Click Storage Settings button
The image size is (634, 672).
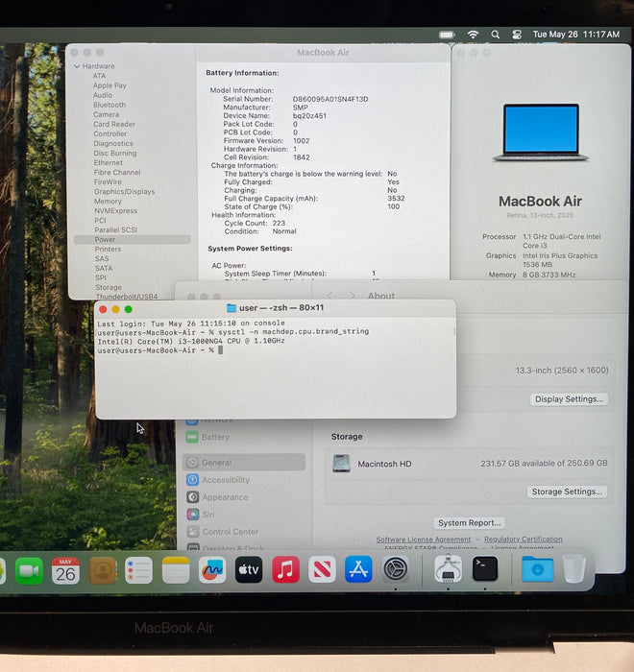(x=567, y=492)
